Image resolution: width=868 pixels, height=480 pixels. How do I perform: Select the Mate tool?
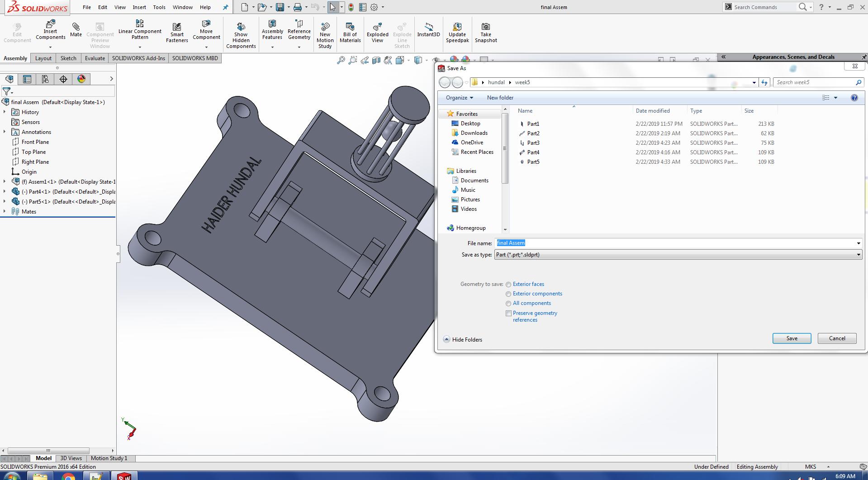(76, 27)
